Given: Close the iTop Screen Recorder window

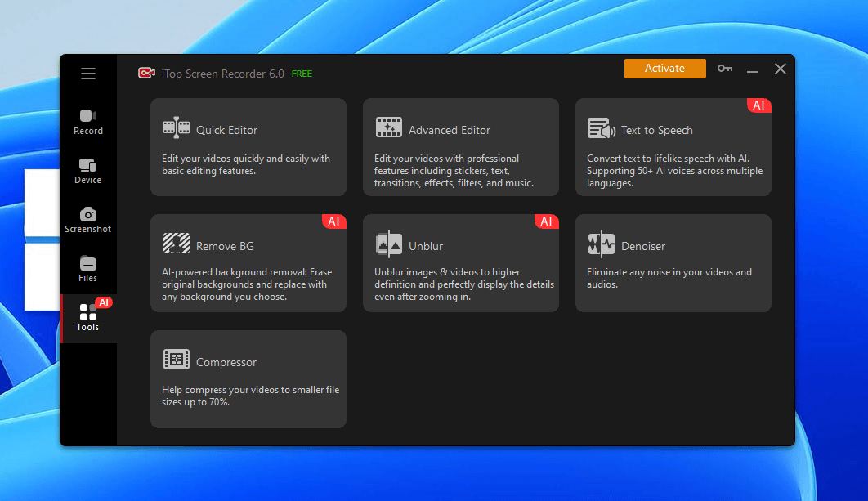Looking at the screenshot, I should (780, 69).
